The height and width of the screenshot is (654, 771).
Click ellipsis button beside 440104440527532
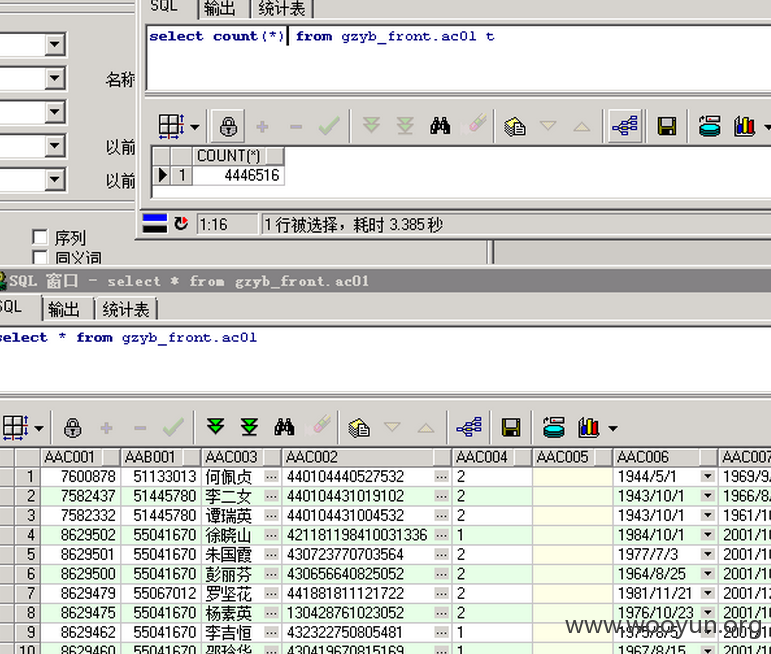pyautogui.click(x=441, y=476)
